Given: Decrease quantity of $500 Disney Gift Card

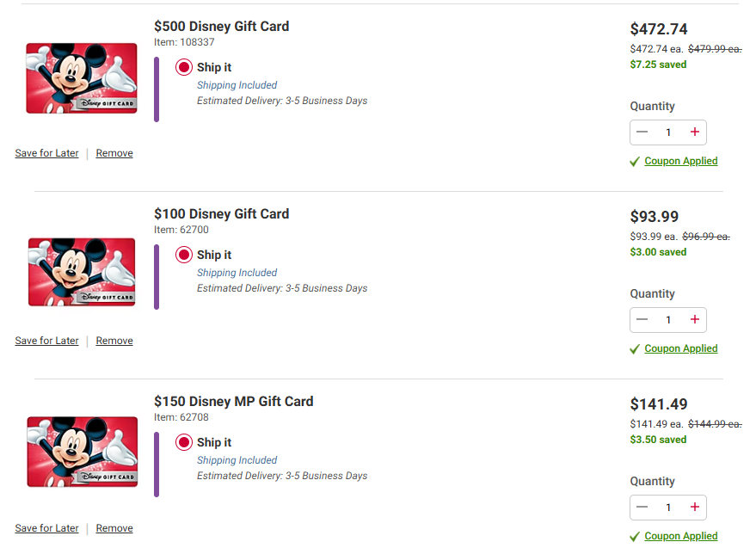Looking at the screenshot, I should [642, 132].
